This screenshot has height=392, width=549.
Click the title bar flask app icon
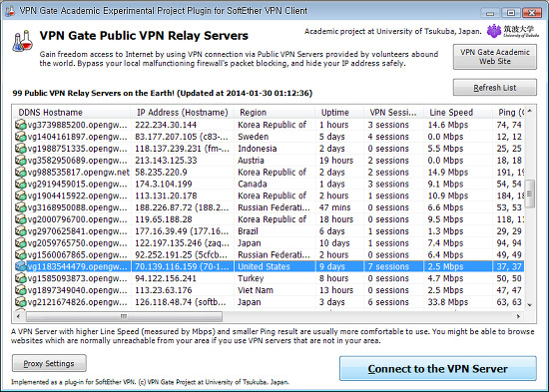(11, 11)
